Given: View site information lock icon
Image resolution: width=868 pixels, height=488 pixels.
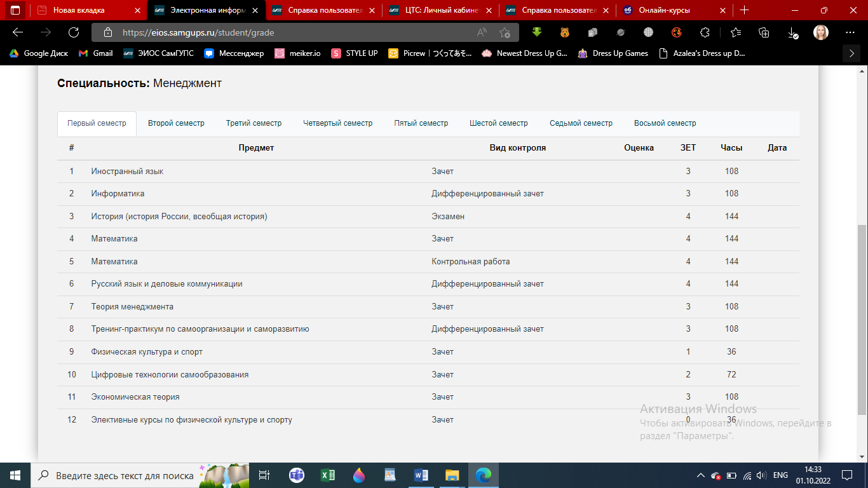Looking at the screenshot, I should (108, 32).
